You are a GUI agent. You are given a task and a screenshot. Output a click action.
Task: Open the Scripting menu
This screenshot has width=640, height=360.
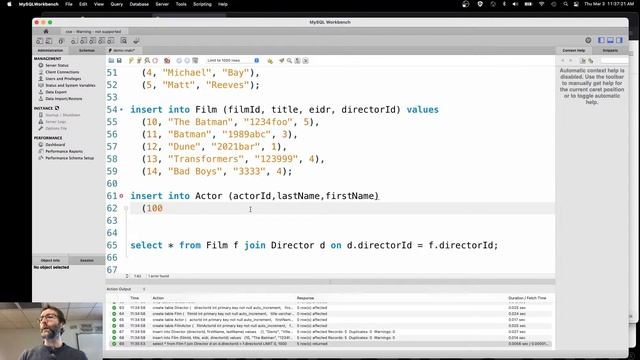(202, 4)
